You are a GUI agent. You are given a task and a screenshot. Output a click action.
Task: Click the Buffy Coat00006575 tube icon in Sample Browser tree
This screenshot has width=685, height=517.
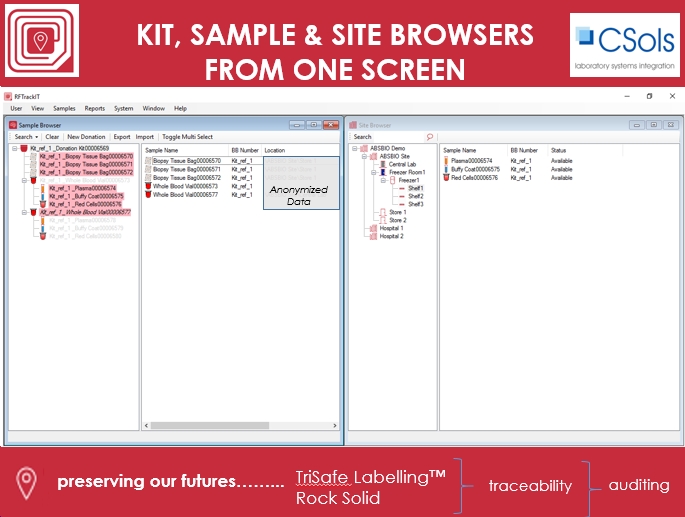pos(43,196)
